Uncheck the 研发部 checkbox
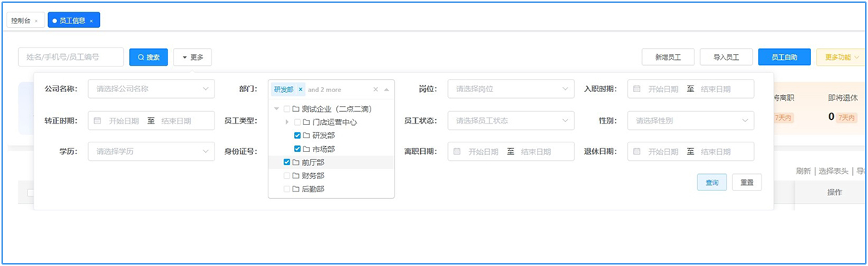 pyautogui.click(x=298, y=135)
